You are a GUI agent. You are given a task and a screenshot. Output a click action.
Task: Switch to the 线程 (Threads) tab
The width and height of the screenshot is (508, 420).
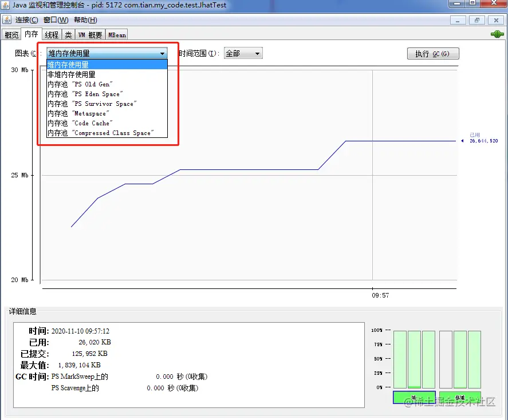[52, 34]
